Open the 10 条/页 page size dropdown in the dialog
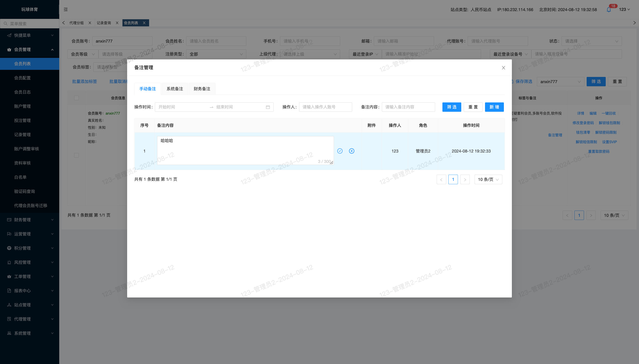The image size is (639, 364). (x=488, y=180)
